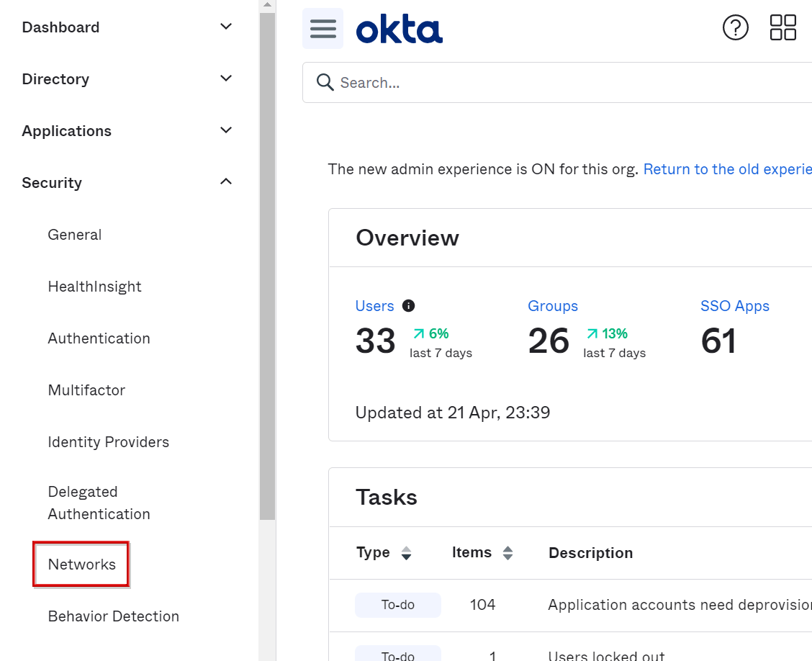Viewport: 812px width, 661px height.
Task: Sort tasks by Items column arrows
Action: click(x=507, y=553)
